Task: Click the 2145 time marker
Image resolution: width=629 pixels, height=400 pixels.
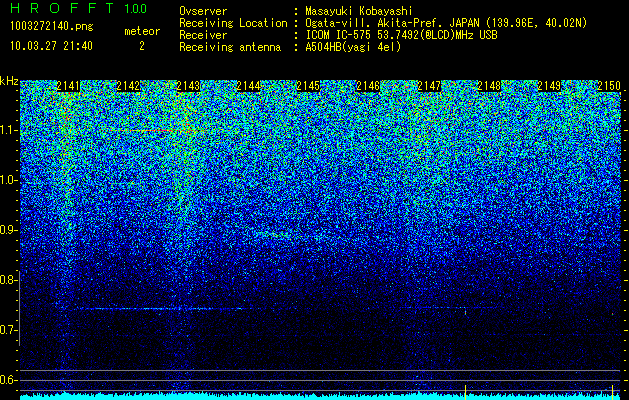Action: click(x=308, y=86)
